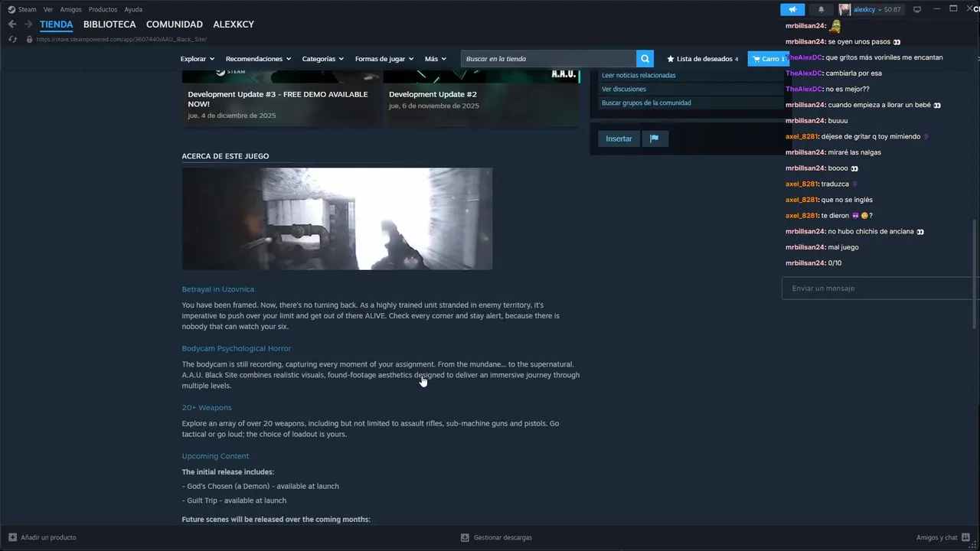Click the Gestionar descargas download icon
The height and width of the screenshot is (551, 980).
pyautogui.click(x=465, y=537)
